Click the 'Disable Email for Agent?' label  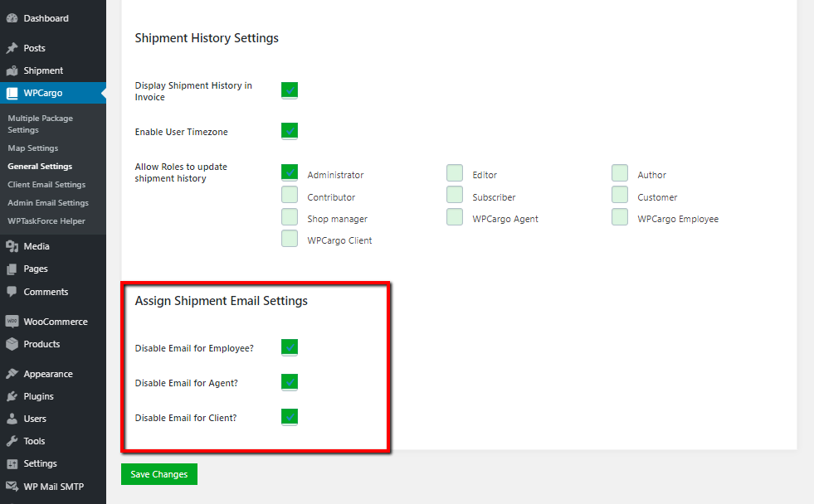(187, 383)
